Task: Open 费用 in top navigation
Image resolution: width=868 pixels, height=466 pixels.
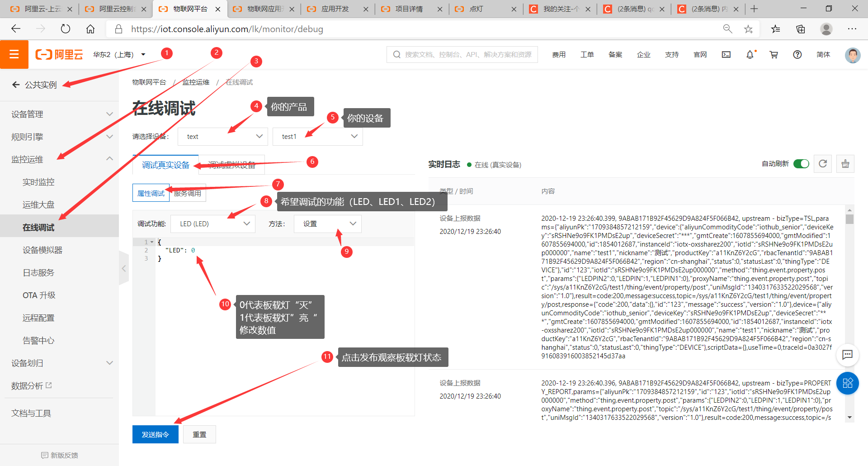Action: pos(559,54)
